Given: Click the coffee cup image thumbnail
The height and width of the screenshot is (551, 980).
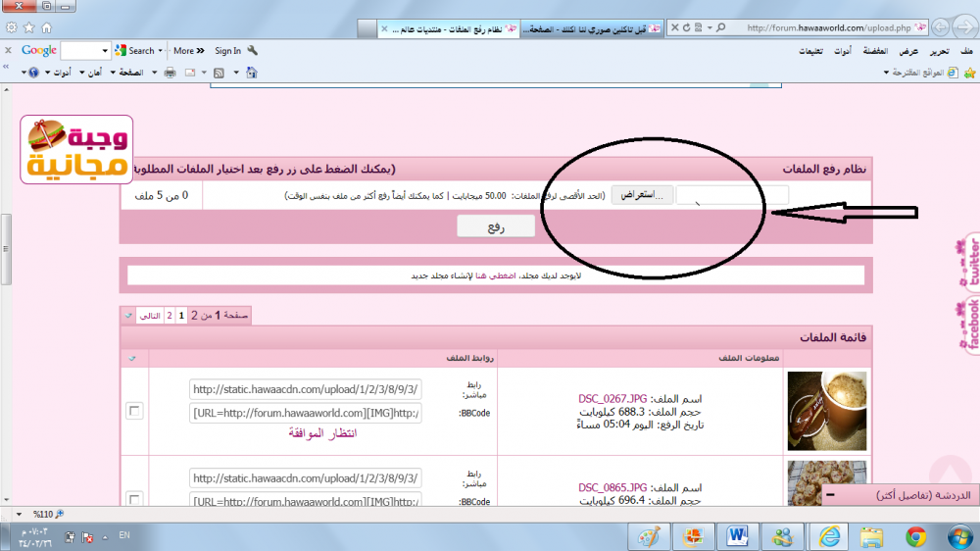Looking at the screenshot, I should (x=812, y=411).
